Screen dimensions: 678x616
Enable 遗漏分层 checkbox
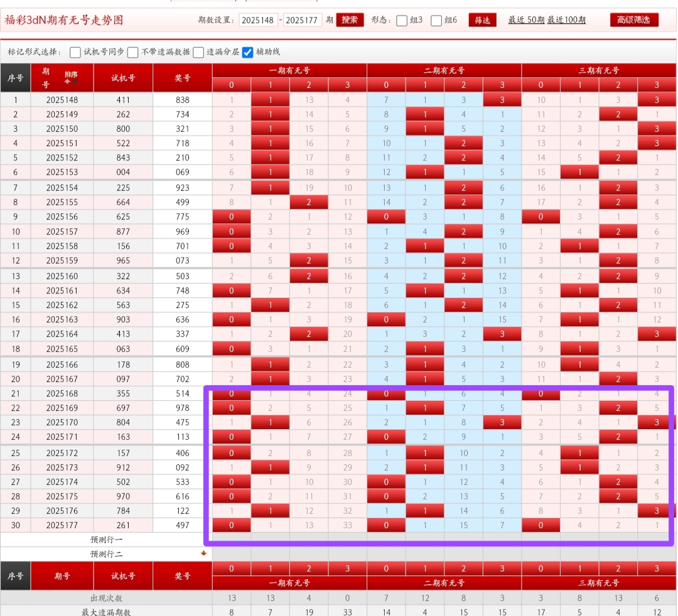198,52
